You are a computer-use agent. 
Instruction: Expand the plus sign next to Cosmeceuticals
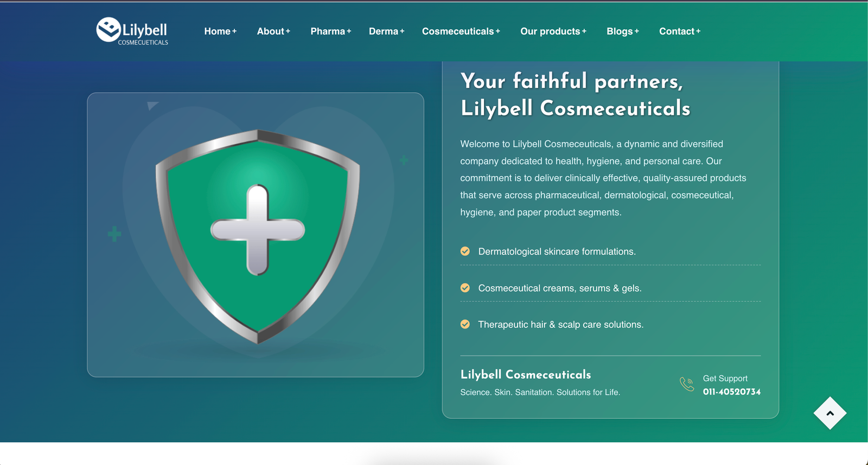coord(498,31)
